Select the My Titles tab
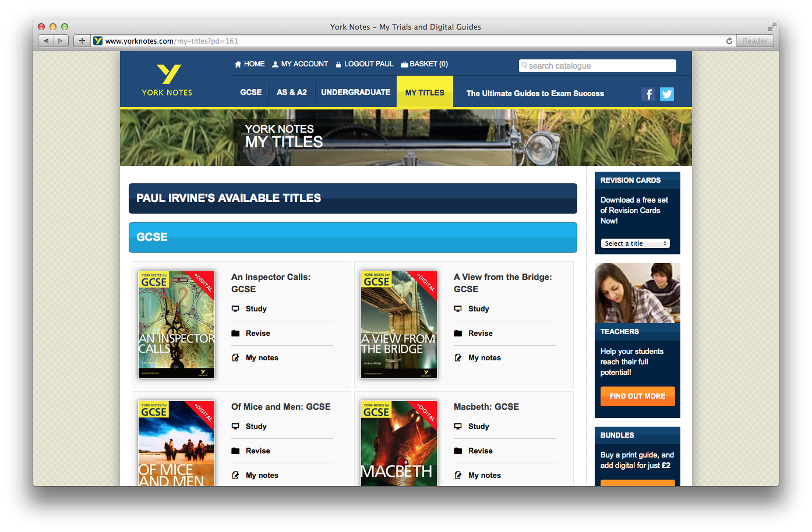 (x=425, y=92)
